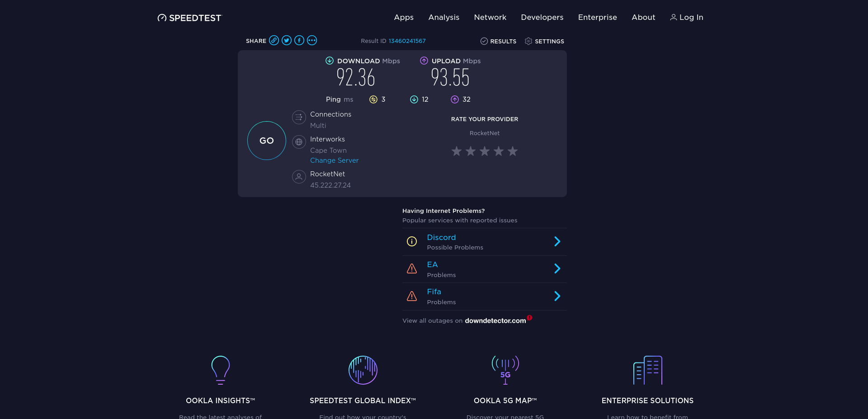
Task: Click the 93.55 upload speed value
Action: click(x=450, y=77)
